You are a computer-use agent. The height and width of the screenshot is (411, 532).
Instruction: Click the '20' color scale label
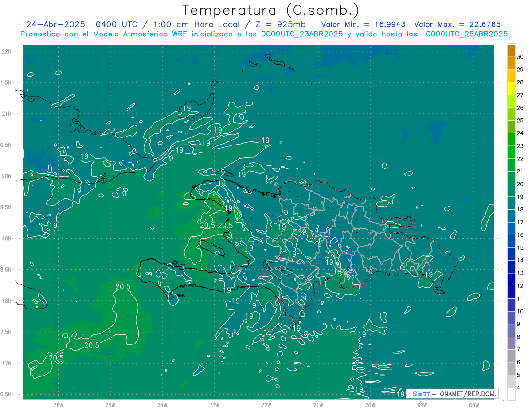pyautogui.click(x=520, y=184)
